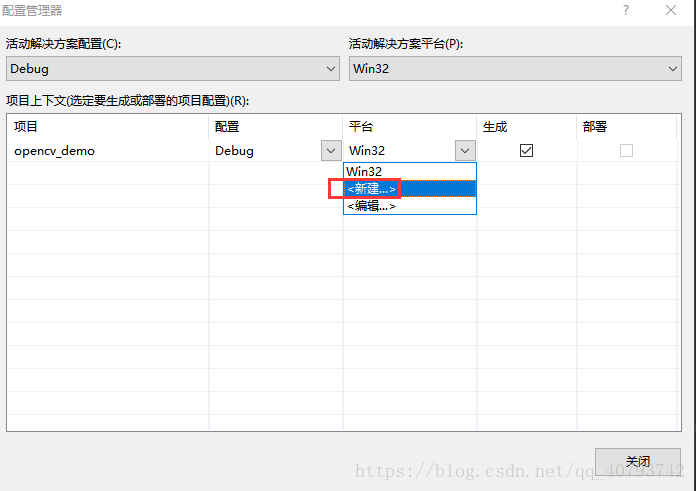The image size is (696, 491).
Task: Select Win32 in the platform dropdown list
Action: tap(410, 171)
